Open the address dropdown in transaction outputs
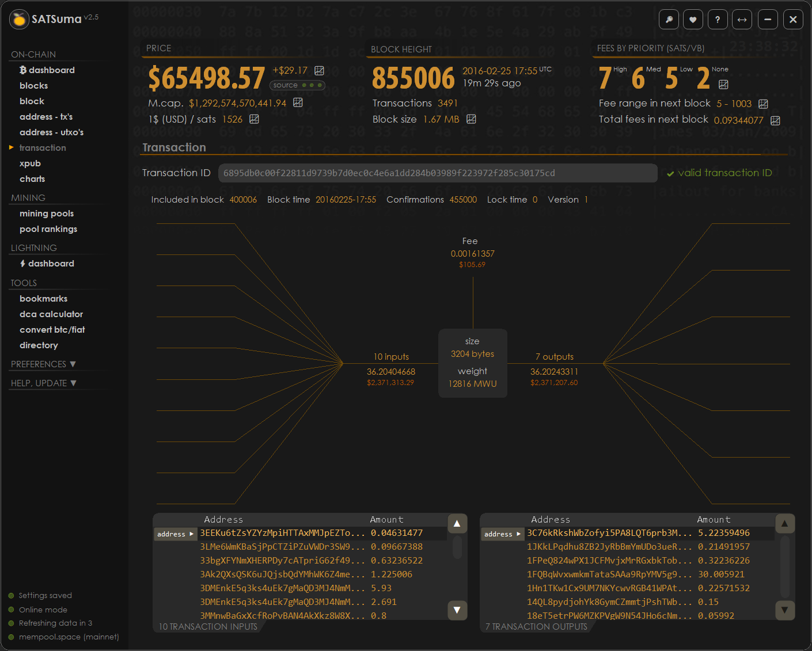The image size is (812, 651). click(502, 534)
